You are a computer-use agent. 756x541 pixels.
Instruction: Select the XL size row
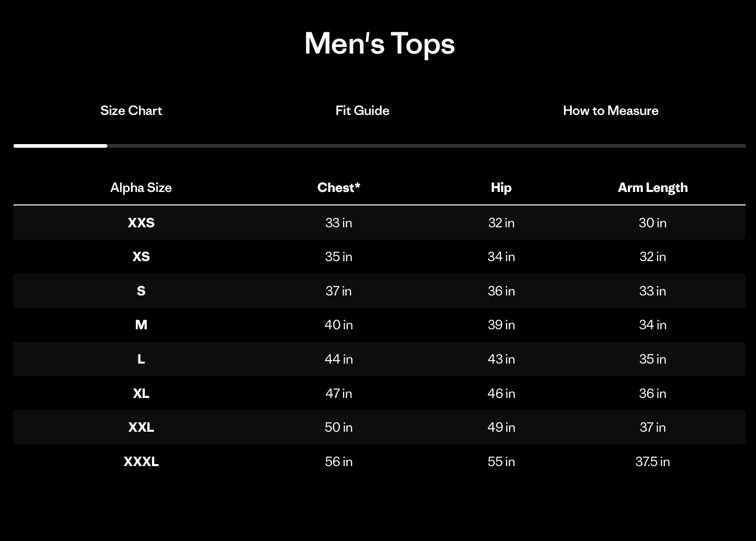pyautogui.click(x=141, y=393)
